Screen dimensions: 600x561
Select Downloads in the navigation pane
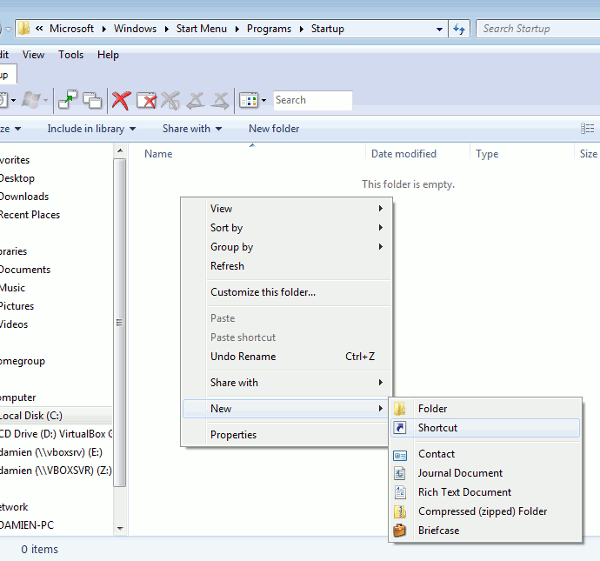coord(24,197)
